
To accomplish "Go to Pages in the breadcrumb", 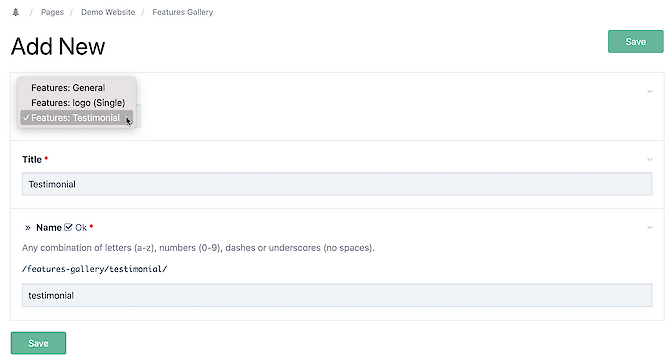I will click(x=52, y=12).
